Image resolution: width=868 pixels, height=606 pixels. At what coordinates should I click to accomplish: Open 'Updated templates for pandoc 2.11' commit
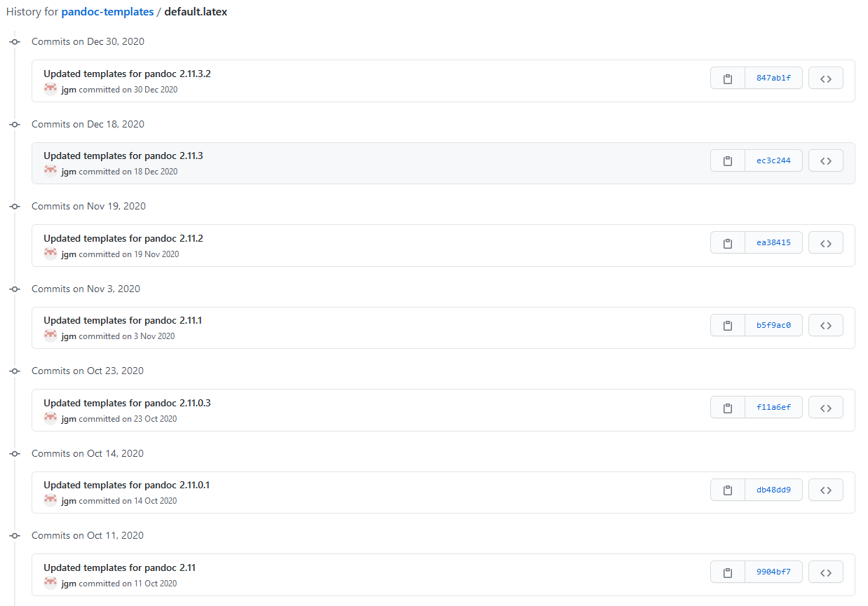click(119, 567)
